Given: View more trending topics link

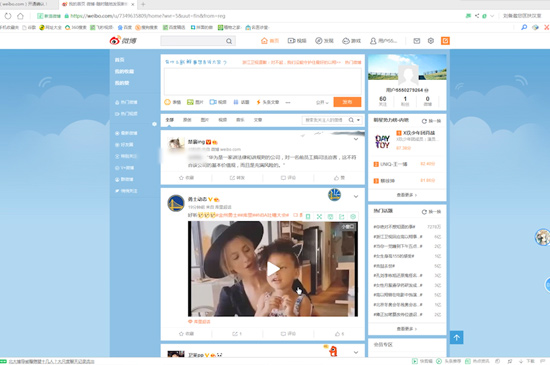Looking at the screenshot, I should point(407,329).
